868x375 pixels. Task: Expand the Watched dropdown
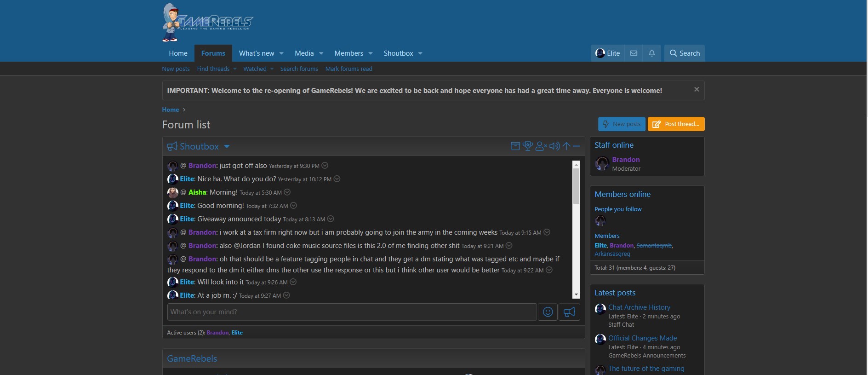click(272, 69)
